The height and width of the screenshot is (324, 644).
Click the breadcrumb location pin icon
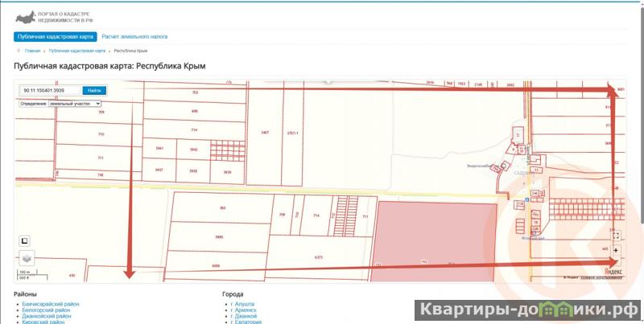pyautogui.click(x=18, y=51)
